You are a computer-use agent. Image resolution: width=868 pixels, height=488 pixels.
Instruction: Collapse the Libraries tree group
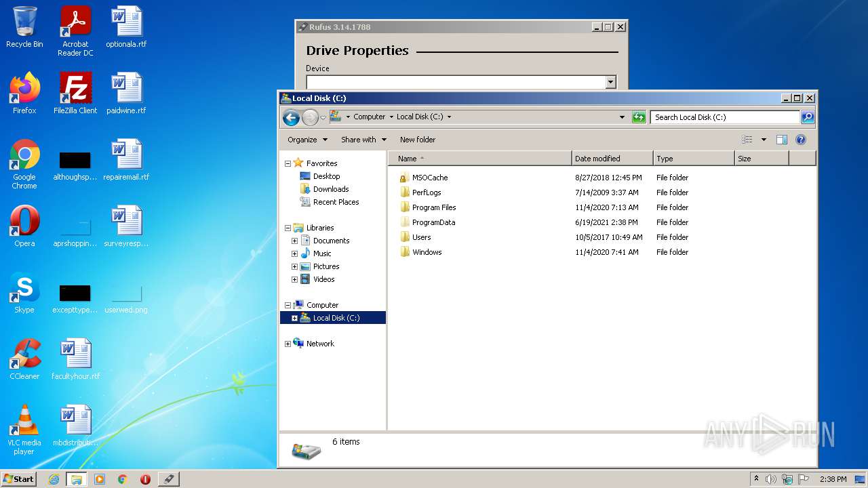[x=288, y=228]
